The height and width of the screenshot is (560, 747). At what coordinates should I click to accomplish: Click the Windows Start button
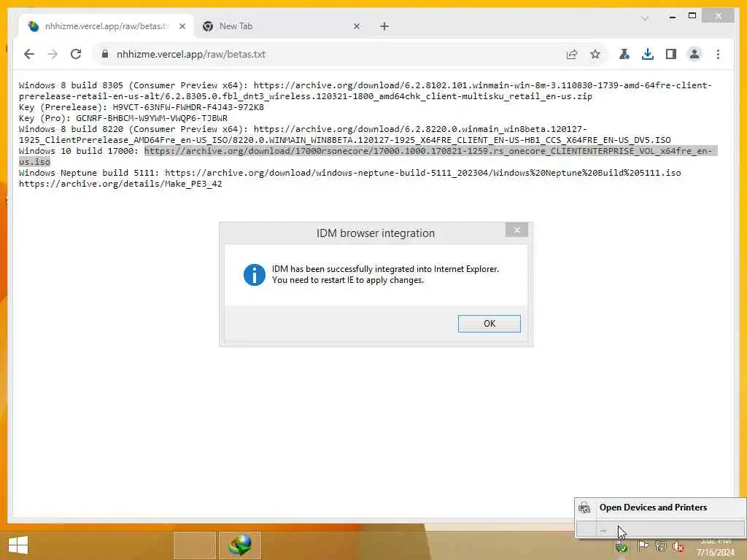coord(18,545)
